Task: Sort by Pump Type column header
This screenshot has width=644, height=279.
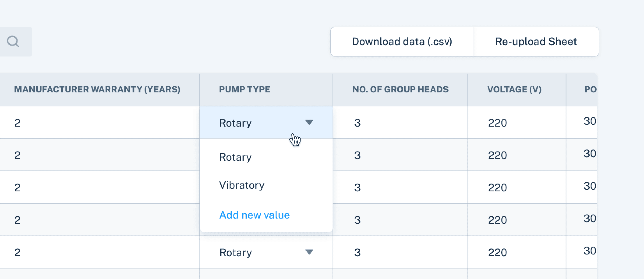Action: [244, 90]
